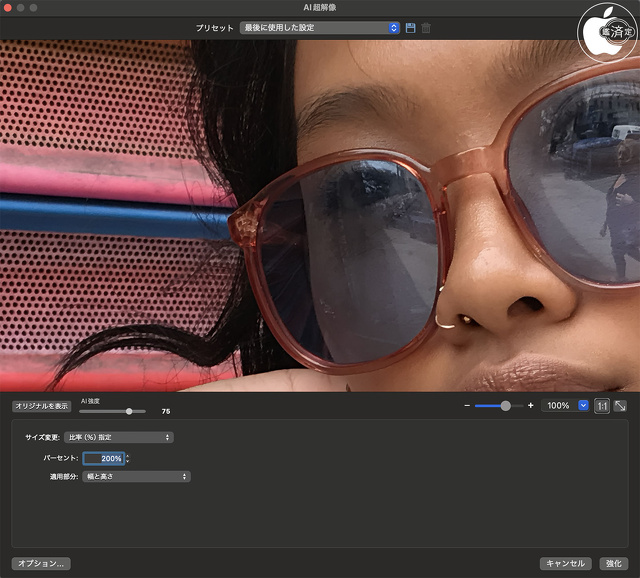Open the zoom percentage dropdown arrow
Screen dimensions: 640x578
pyautogui.click(x=583, y=406)
